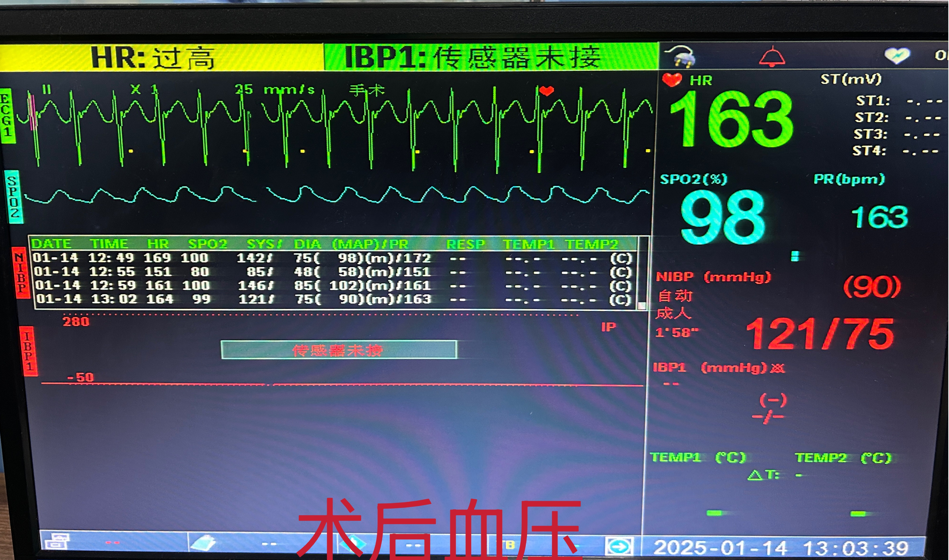The width and height of the screenshot is (949, 560).
Task: Tap the red heart icon beside HR label
Action: point(672,80)
